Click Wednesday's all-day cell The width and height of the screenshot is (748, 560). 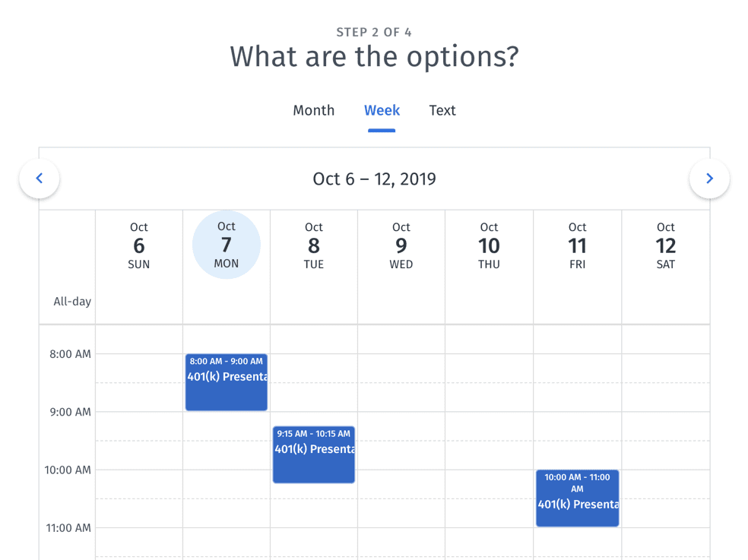tap(401, 302)
